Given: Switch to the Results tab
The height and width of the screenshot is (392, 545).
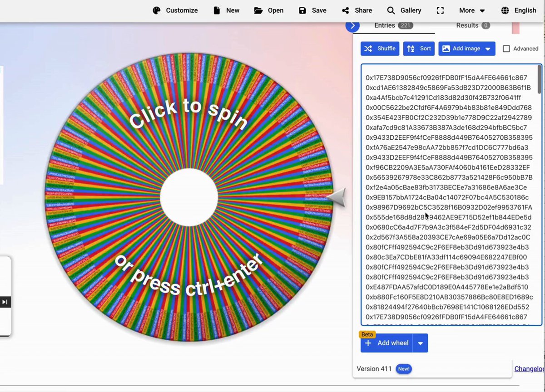Looking at the screenshot, I should (473, 26).
